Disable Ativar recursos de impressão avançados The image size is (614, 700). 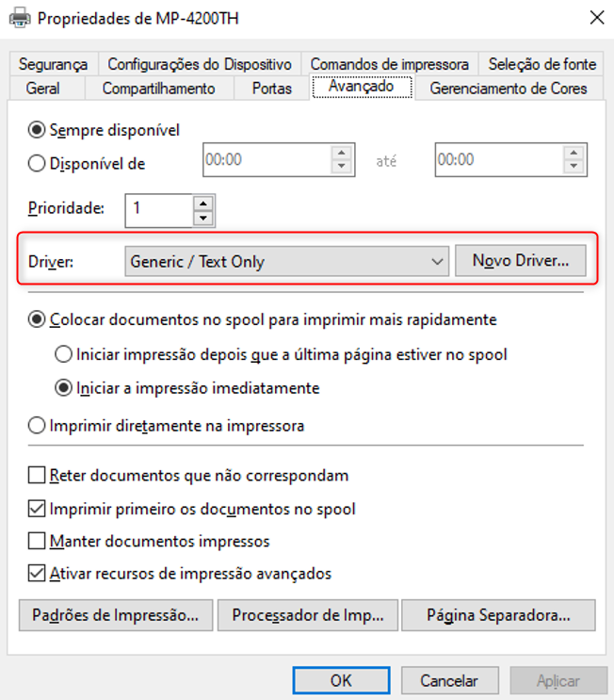click(38, 573)
